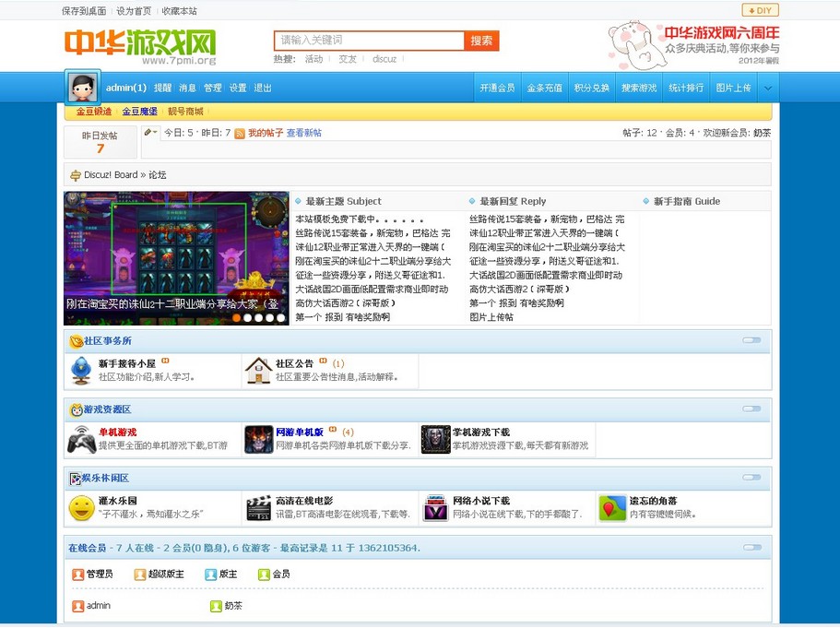Click the 遗忘的角落 map pin icon
The height and width of the screenshot is (628, 840).
612,508
